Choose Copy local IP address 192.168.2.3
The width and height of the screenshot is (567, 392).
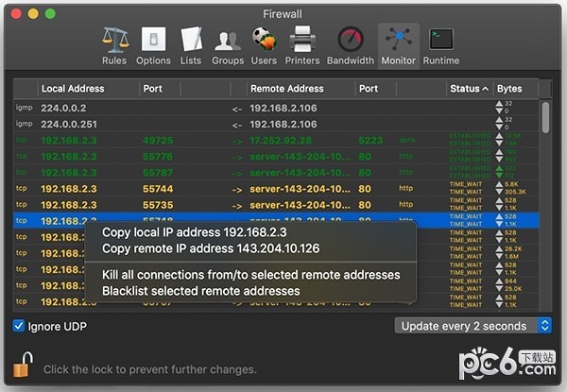tap(194, 232)
